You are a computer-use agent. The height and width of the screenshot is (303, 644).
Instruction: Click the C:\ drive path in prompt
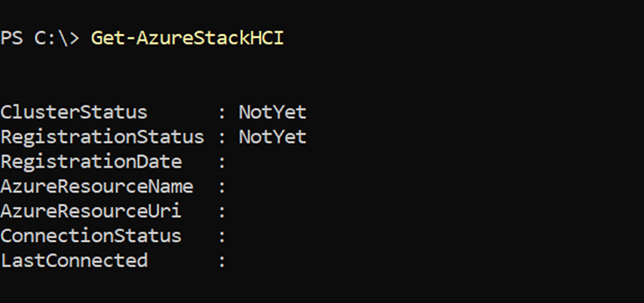(51, 38)
